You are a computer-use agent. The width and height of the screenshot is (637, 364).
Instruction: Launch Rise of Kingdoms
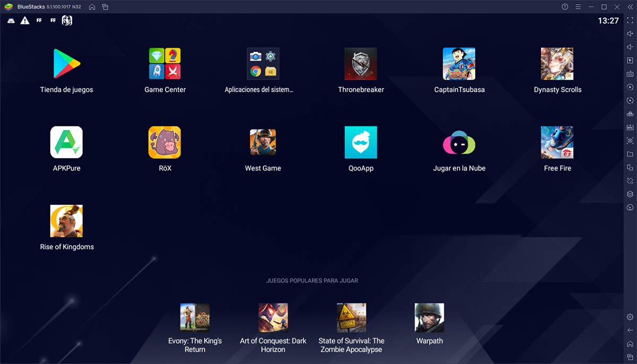coord(66,221)
